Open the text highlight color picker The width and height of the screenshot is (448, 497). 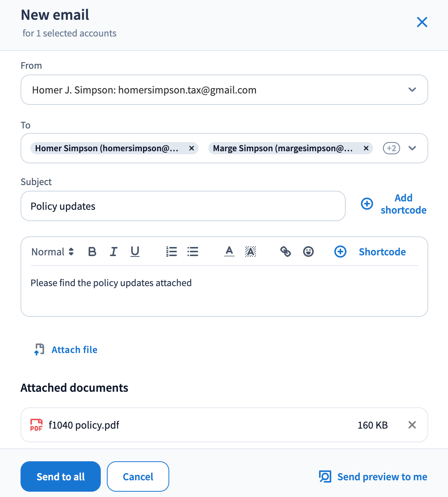click(x=251, y=252)
